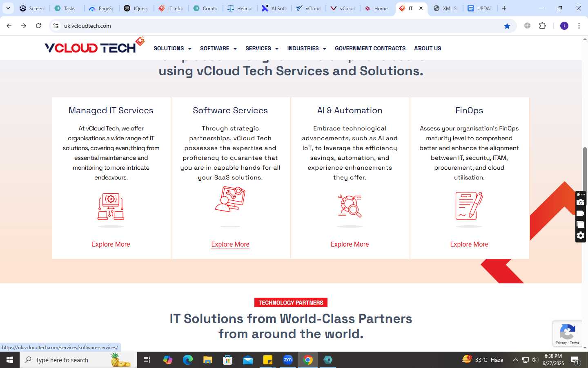Click the FinOps document and pen icon
The image size is (588, 368).
tap(469, 206)
